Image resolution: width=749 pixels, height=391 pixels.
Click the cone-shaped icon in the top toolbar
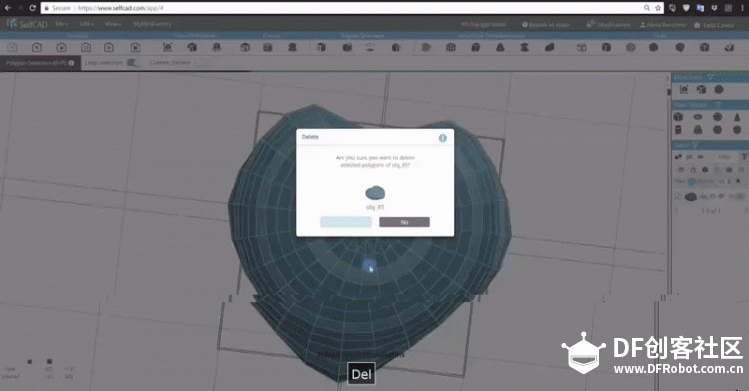coord(500,47)
